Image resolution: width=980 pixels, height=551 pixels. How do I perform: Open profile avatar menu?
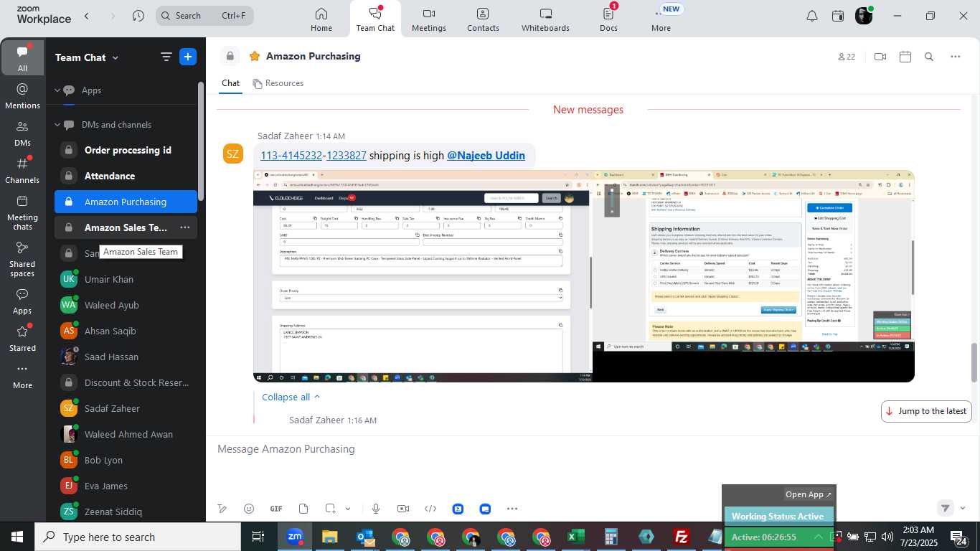[x=864, y=16]
